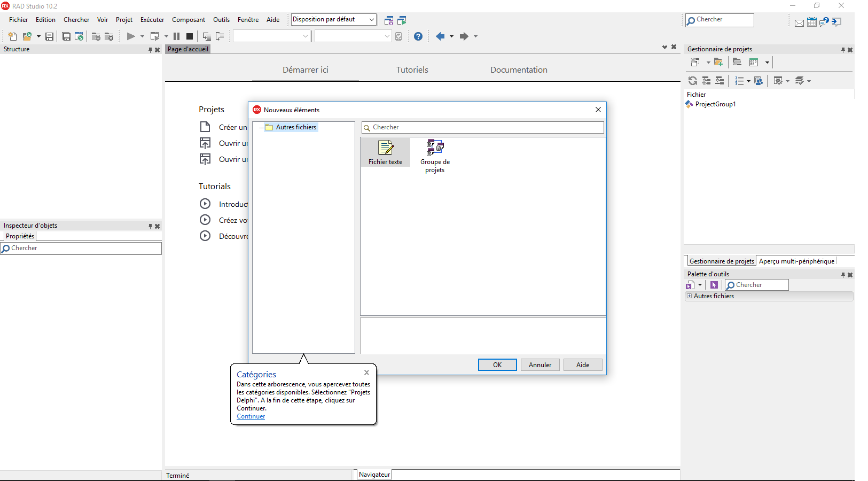Open dropdown arrow beside Run play button

pos(142,36)
